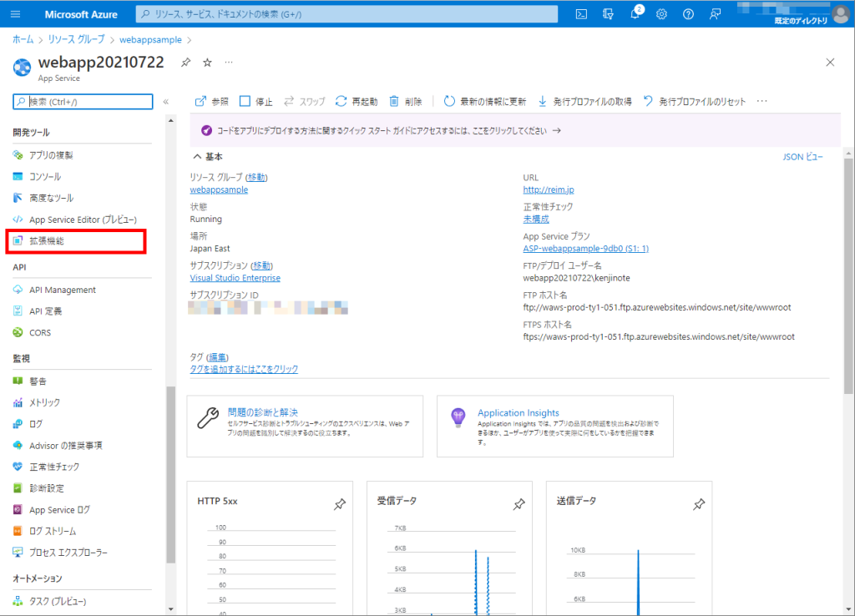
Task: Launch Cloud Shell from the top bar
Action: (x=581, y=14)
